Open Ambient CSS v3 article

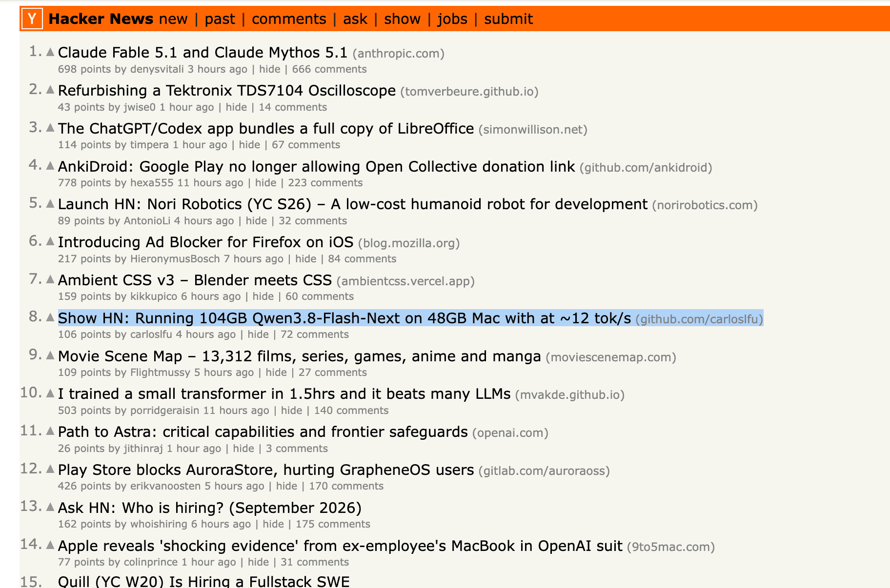[x=195, y=280]
